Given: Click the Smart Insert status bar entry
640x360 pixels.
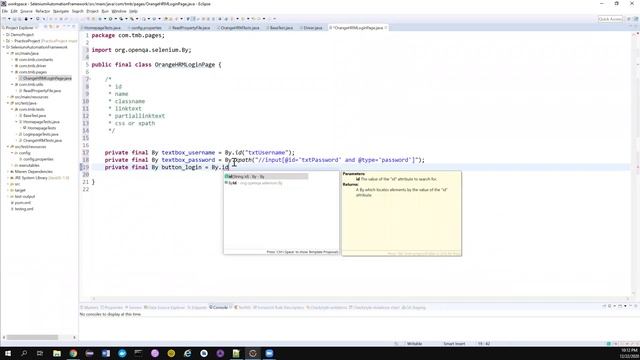Looking at the screenshot, I should [454, 344].
